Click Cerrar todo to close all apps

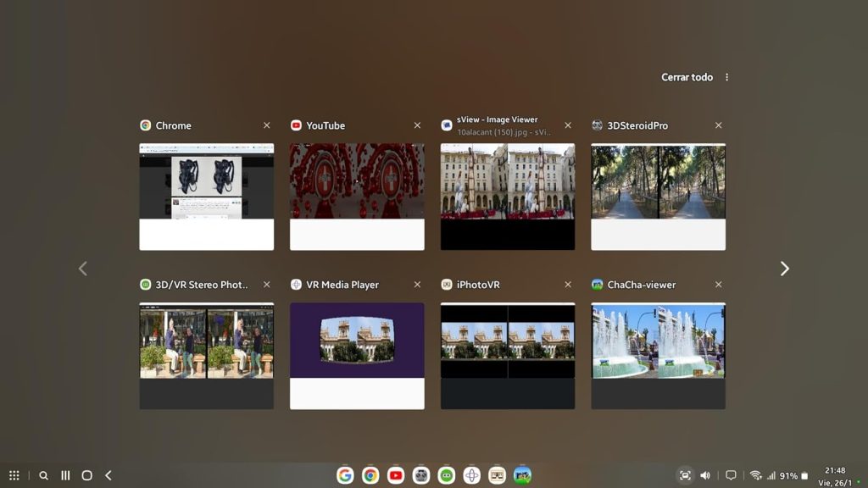pyautogui.click(x=687, y=77)
